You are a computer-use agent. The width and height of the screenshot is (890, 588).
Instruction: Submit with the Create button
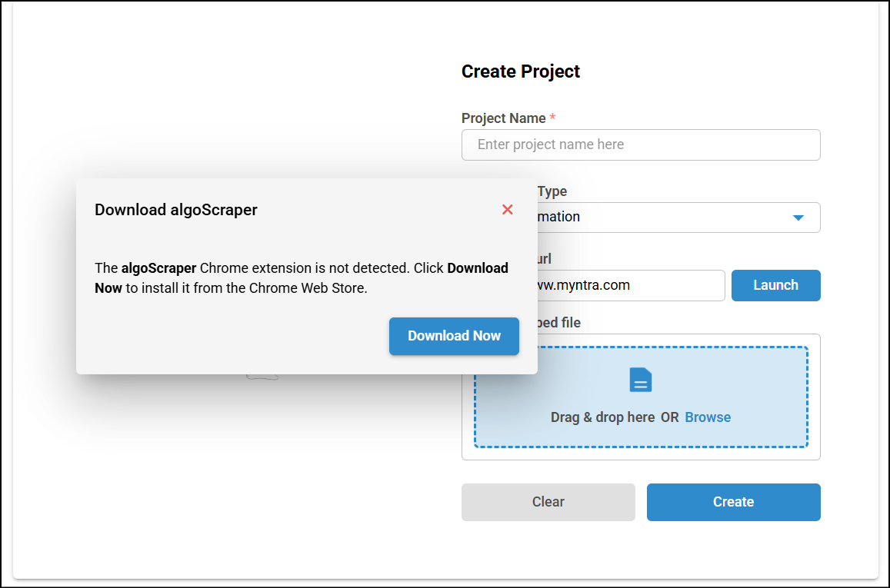click(x=733, y=502)
